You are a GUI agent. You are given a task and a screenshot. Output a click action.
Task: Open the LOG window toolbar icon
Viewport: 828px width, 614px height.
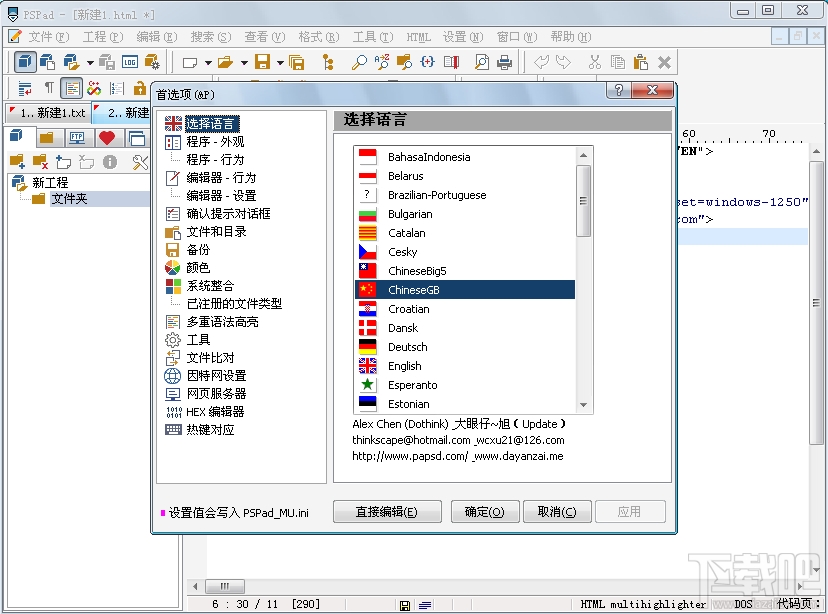129,62
